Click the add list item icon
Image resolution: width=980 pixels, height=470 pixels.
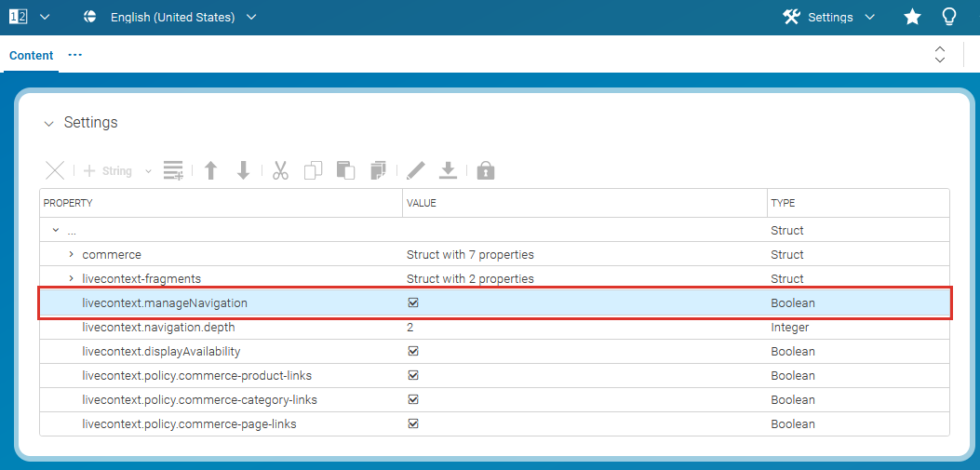coord(173,170)
